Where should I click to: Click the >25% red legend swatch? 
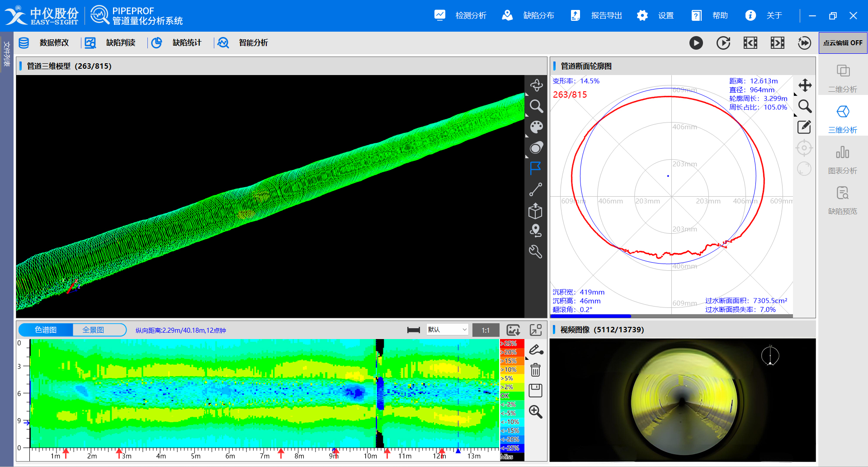512,344
